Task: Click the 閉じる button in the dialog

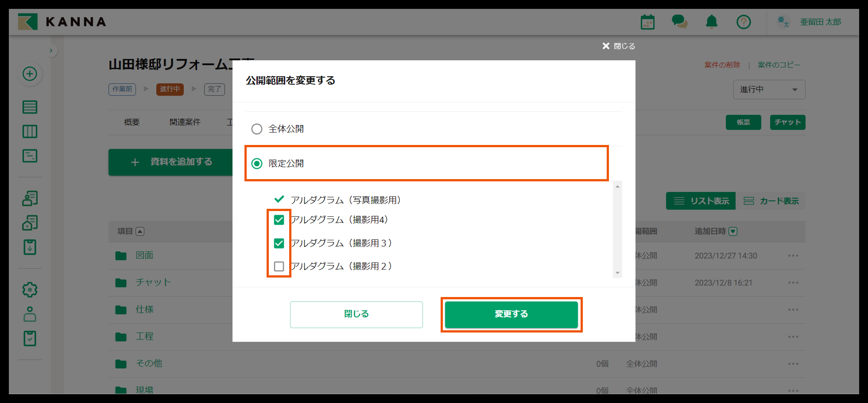Action: point(356,314)
